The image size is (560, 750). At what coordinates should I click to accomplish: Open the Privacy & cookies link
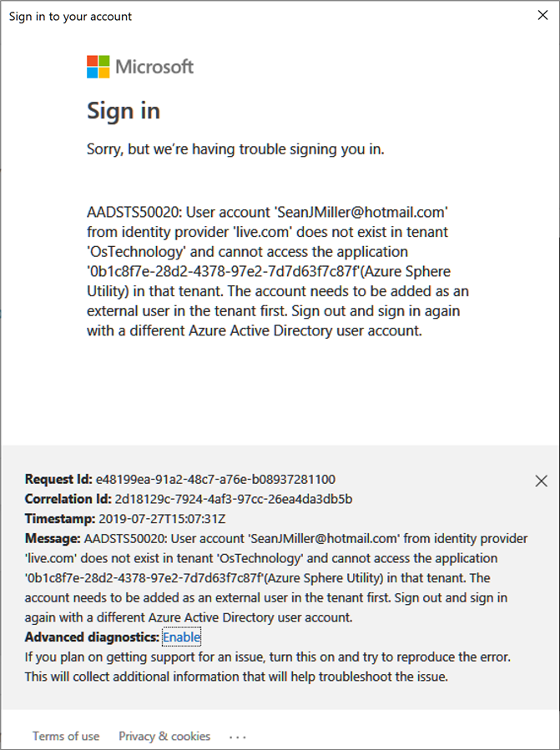point(164,736)
